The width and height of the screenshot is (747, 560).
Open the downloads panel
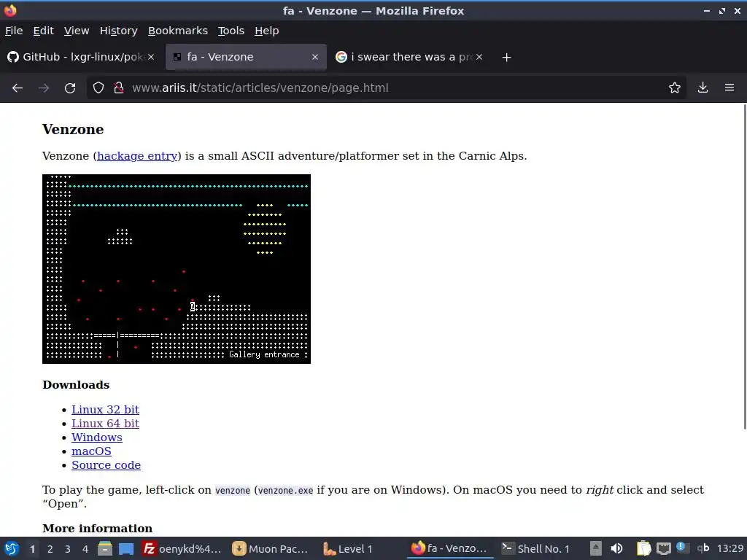coord(703,87)
